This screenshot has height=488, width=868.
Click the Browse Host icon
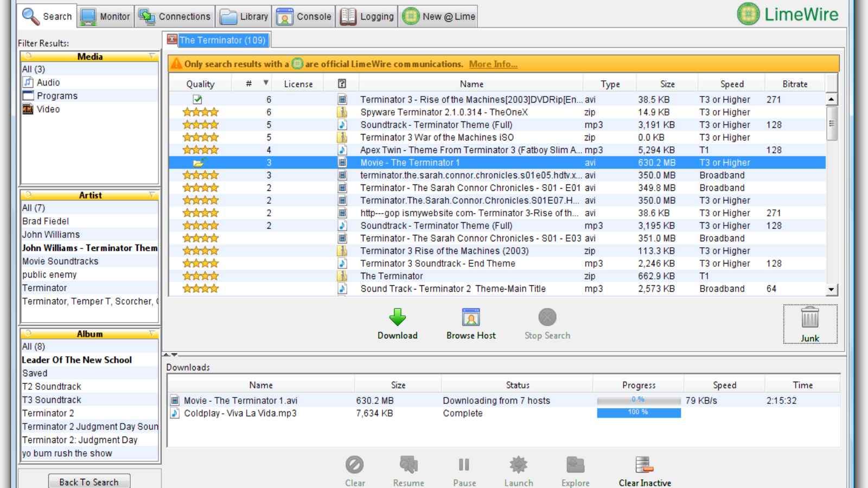tap(471, 317)
